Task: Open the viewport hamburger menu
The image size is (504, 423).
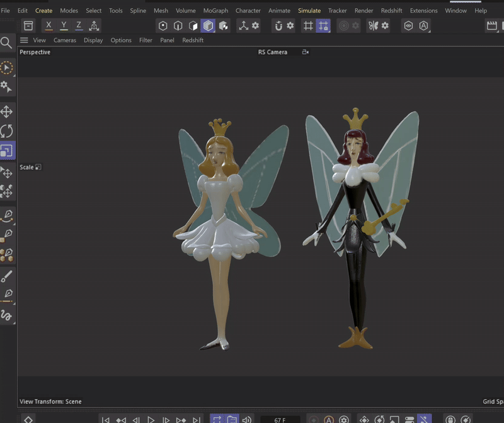Action: (x=24, y=40)
